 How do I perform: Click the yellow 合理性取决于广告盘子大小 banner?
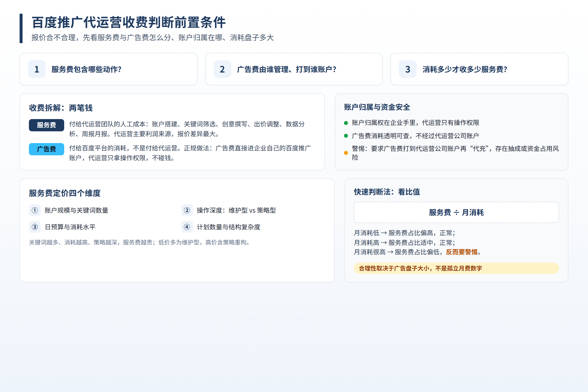coord(456,268)
